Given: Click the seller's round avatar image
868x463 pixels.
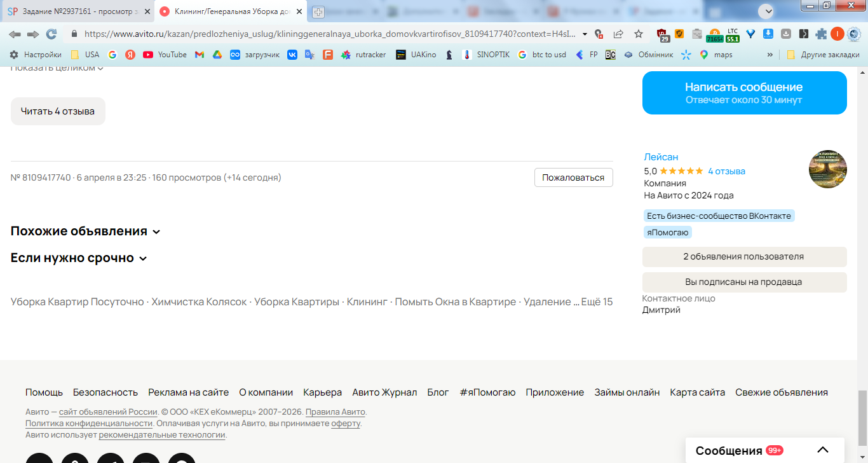Looking at the screenshot, I should tap(828, 169).
